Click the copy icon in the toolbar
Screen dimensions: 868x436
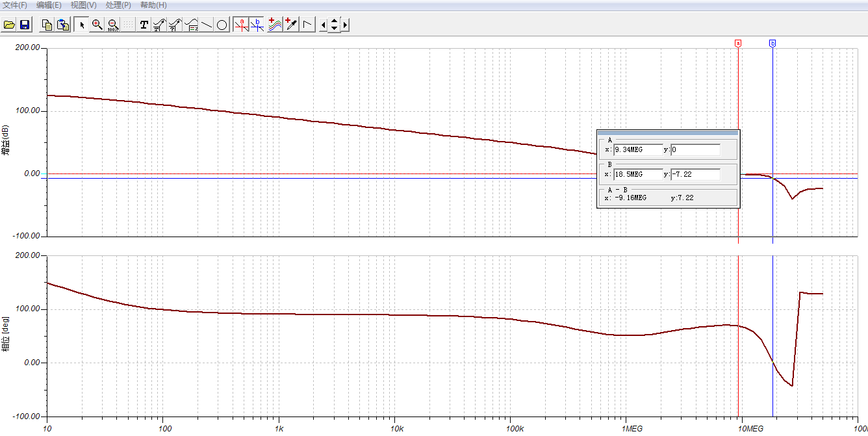click(x=47, y=25)
